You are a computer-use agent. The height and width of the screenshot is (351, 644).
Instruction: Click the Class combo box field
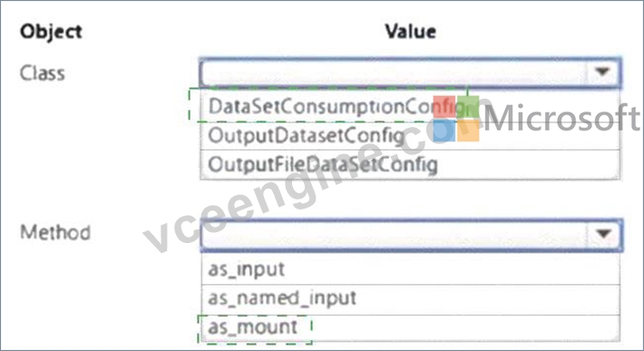coord(410,73)
